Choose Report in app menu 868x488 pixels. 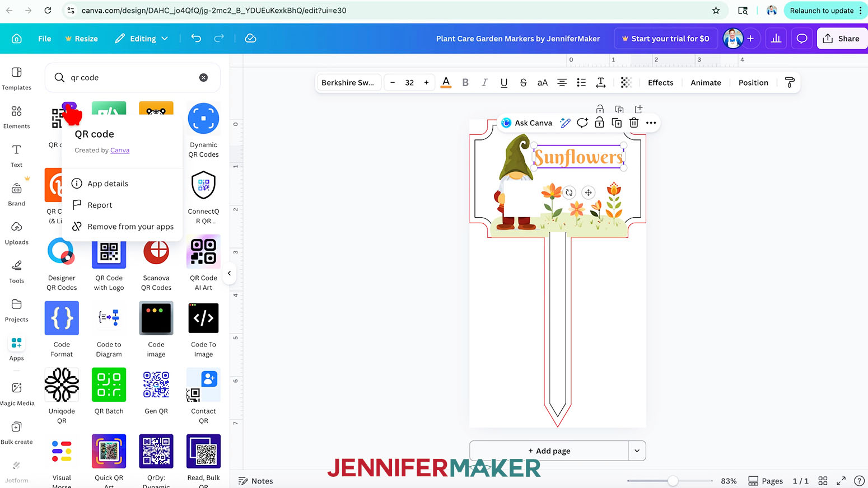[x=122, y=205]
